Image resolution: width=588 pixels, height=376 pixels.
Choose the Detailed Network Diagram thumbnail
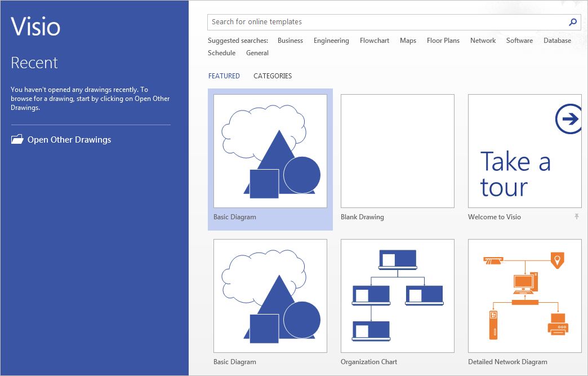click(524, 296)
